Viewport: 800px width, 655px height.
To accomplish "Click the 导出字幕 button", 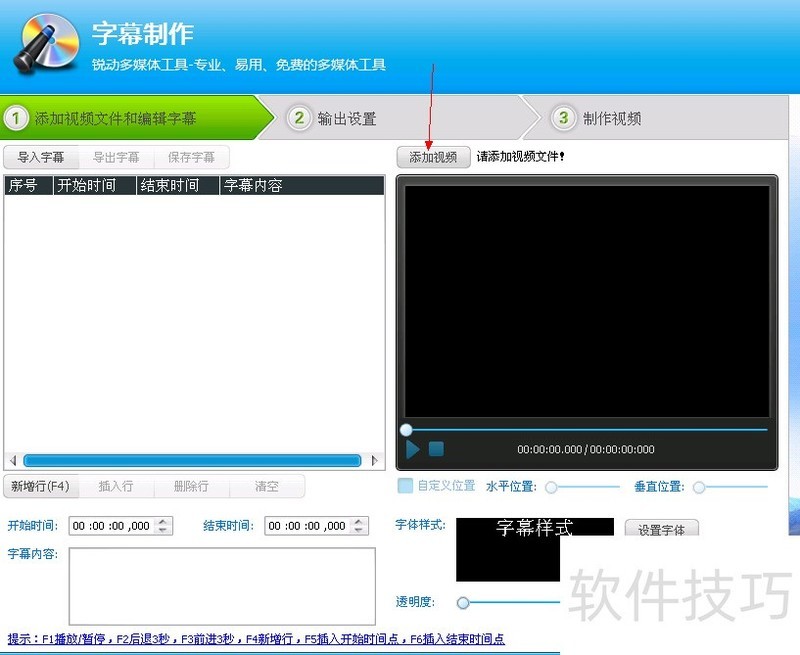I will tap(117, 157).
